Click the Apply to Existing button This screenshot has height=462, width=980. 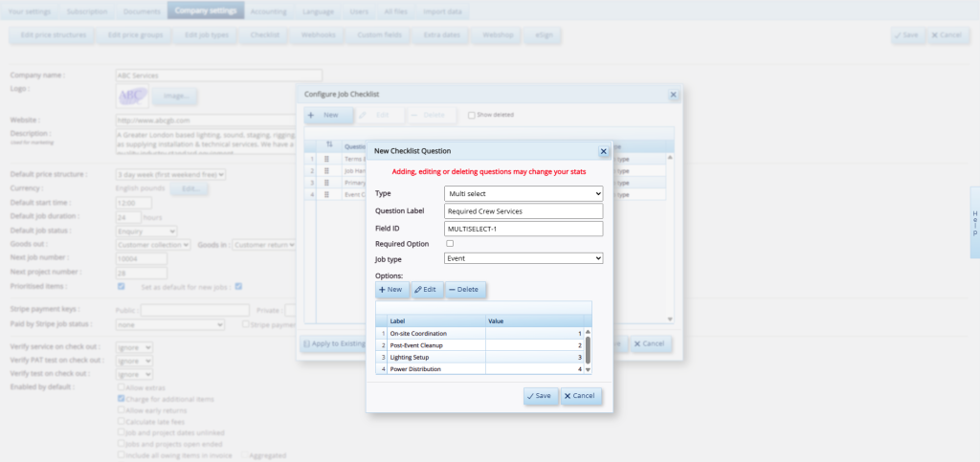click(x=332, y=344)
